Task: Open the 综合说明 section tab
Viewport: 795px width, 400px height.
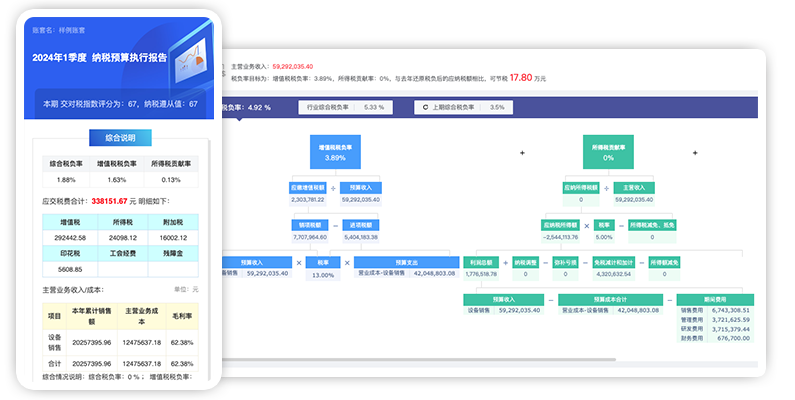Action: (120, 138)
